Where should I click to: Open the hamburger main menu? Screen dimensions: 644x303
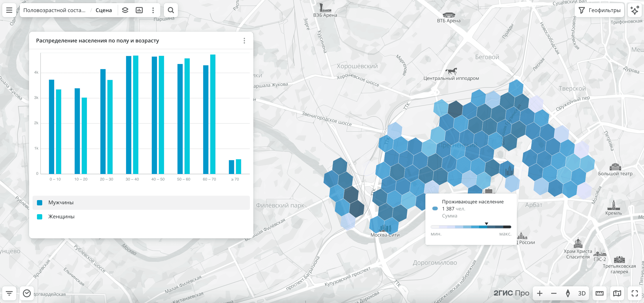[9, 10]
